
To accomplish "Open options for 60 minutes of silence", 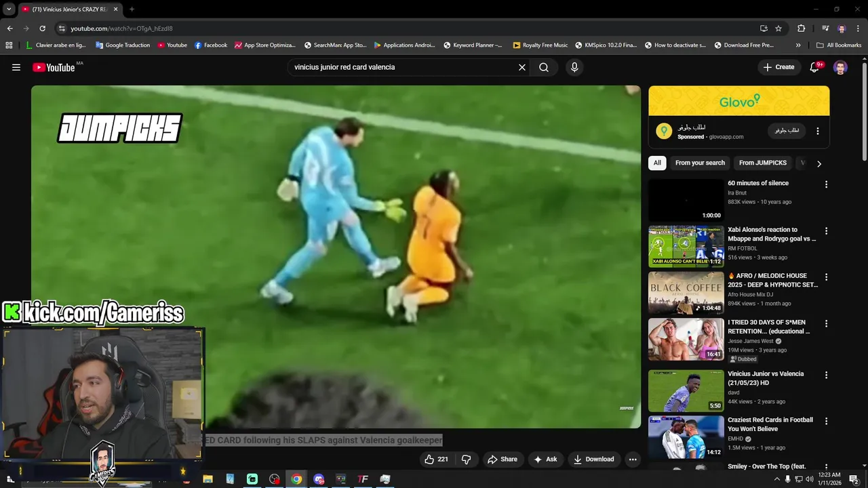I will (826, 184).
